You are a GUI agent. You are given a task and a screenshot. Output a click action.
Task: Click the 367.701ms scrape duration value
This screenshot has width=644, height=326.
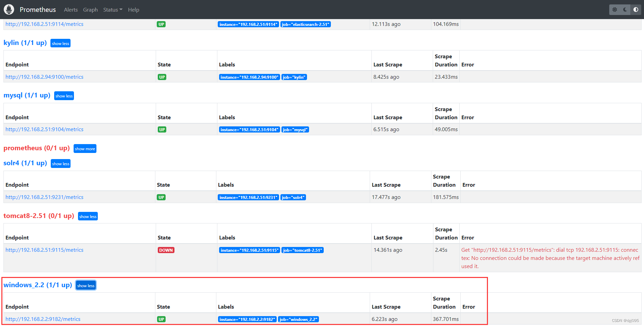(x=446, y=319)
